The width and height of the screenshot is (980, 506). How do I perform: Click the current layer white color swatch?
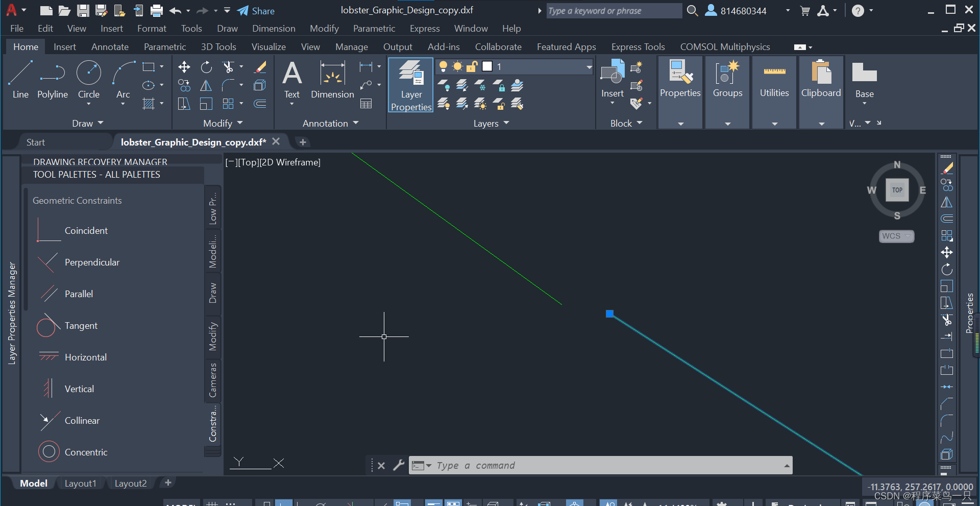(x=487, y=66)
